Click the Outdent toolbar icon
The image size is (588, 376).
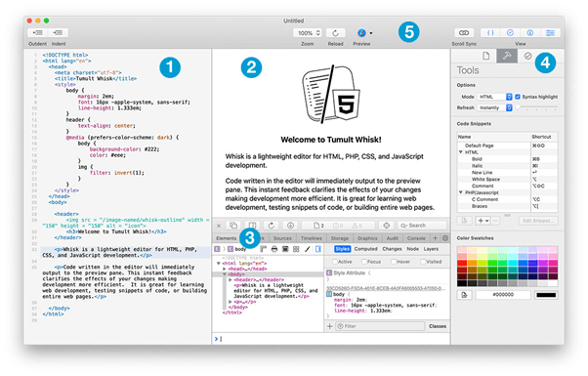37,32
